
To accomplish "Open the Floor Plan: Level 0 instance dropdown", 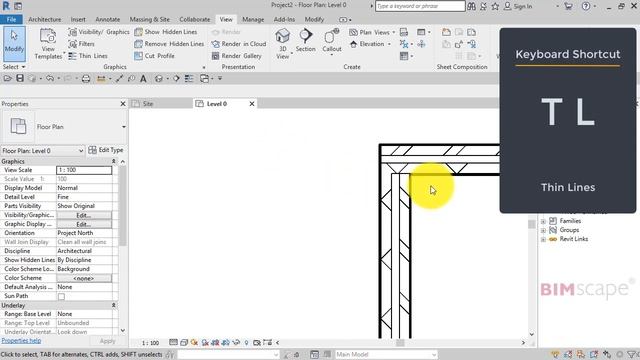I will pos(42,151).
